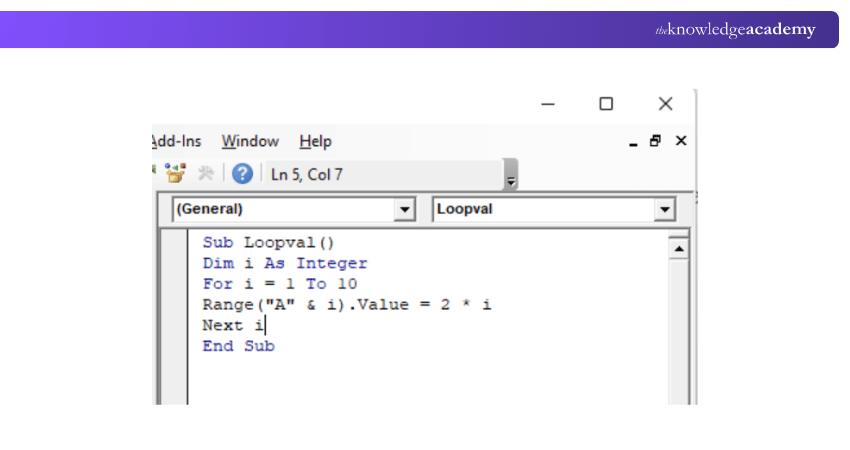Click the 'Dim i As Integer' line
Screen dimensions: 850x450
(285, 263)
